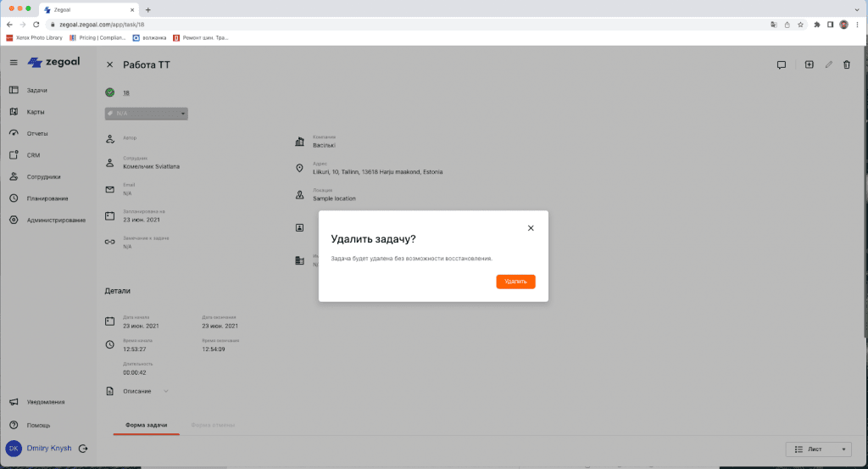This screenshot has height=469, width=868.
Task: Open Задачи in the sidebar
Action: point(36,90)
